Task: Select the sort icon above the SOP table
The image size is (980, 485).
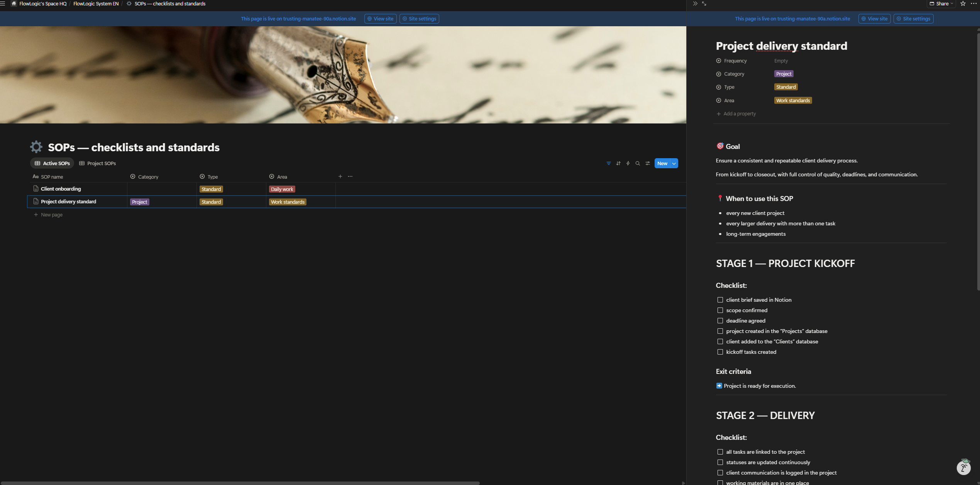Action: 618,163
